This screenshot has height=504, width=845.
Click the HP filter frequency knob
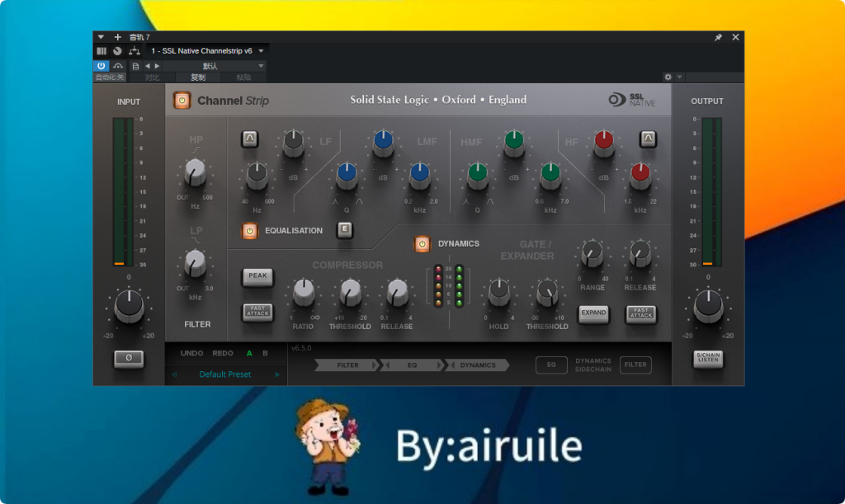pos(195,172)
